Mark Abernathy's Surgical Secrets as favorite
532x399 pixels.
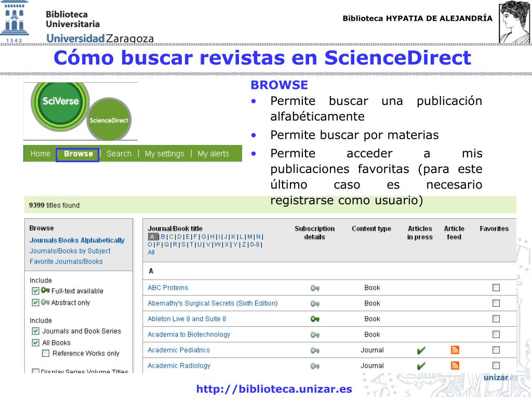click(x=496, y=303)
